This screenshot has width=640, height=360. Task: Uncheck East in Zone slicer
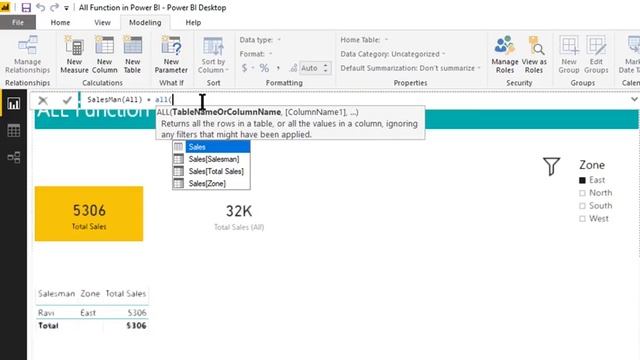tap(582, 180)
